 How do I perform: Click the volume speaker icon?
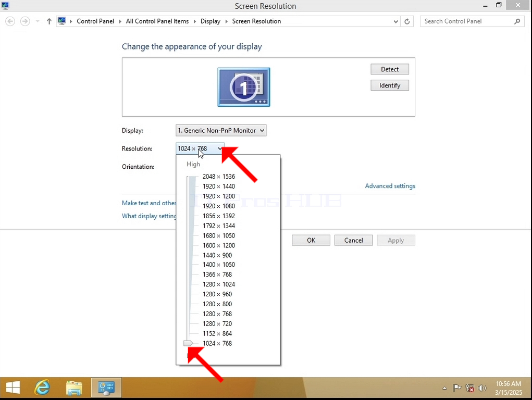(x=482, y=388)
